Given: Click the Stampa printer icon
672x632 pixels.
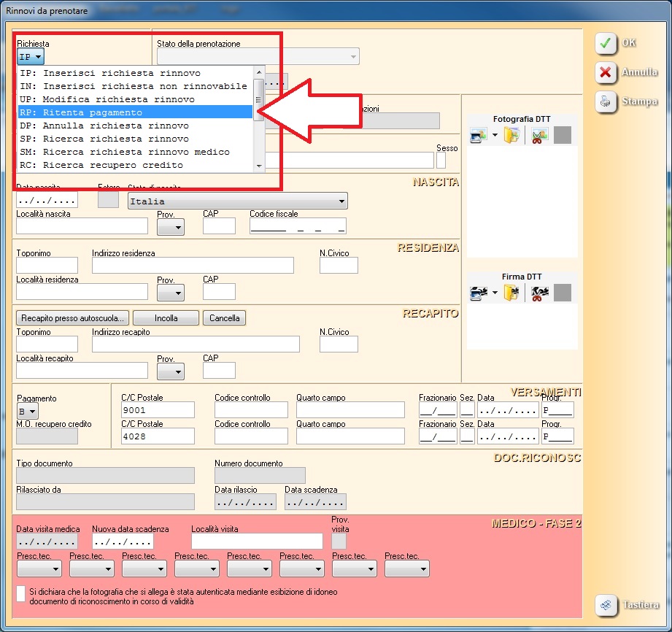Looking at the screenshot, I should (606, 101).
